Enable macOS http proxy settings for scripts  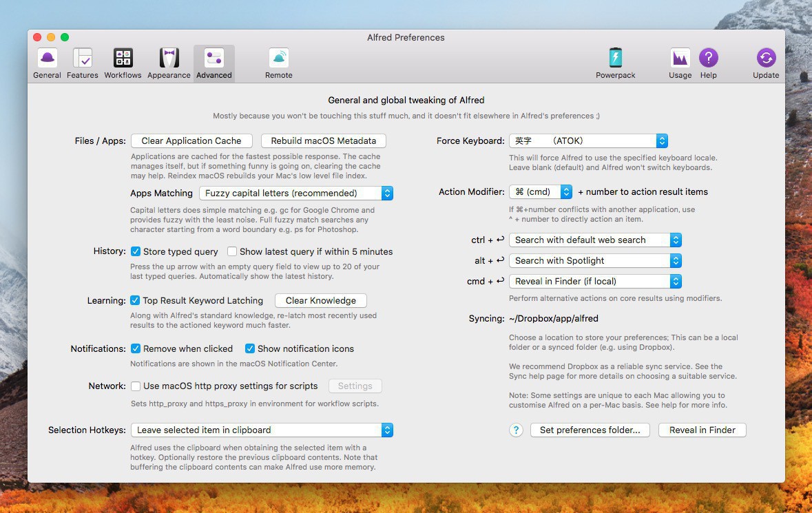point(136,386)
